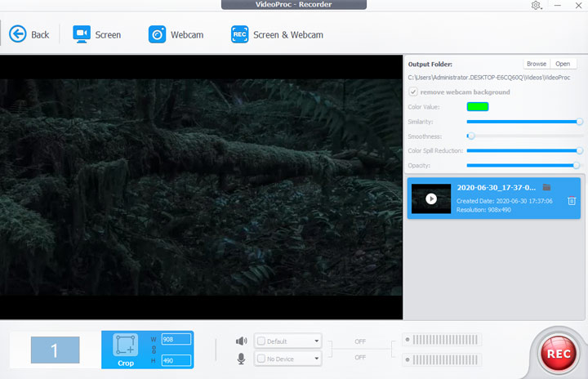The image size is (588, 379).
Task: Switch to Webcam recording mode
Action: [x=176, y=34]
